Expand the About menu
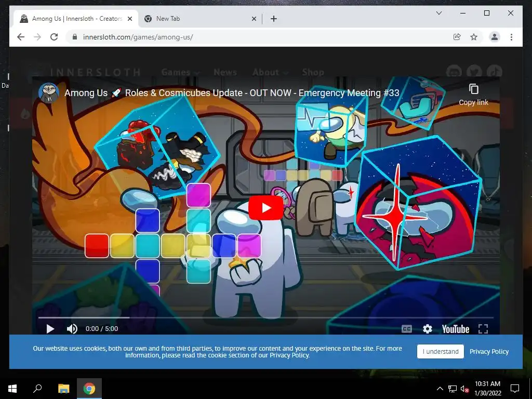Screen dimensions: 532x399 [270, 72]
